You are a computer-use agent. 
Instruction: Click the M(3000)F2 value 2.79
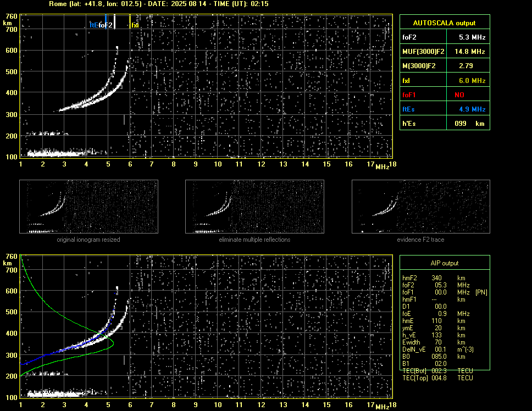click(x=466, y=66)
